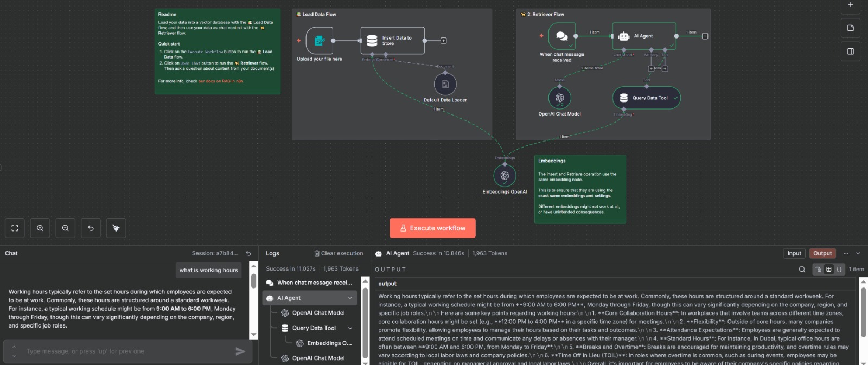Switch output to table view
Viewport: 868px width, 365px height.
828,270
